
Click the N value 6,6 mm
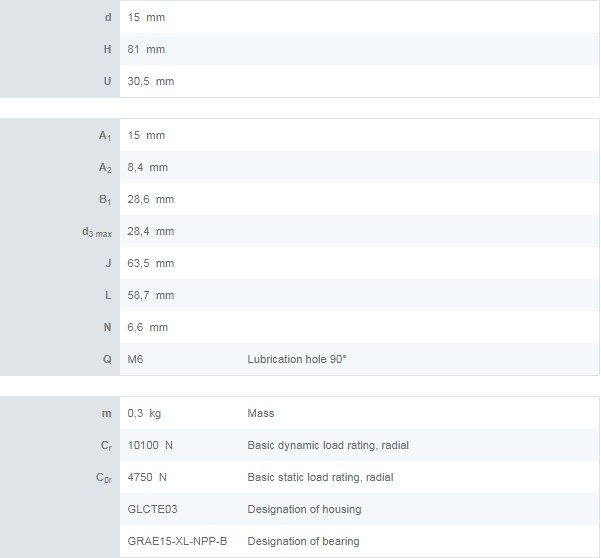pyautogui.click(x=147, y=327)
